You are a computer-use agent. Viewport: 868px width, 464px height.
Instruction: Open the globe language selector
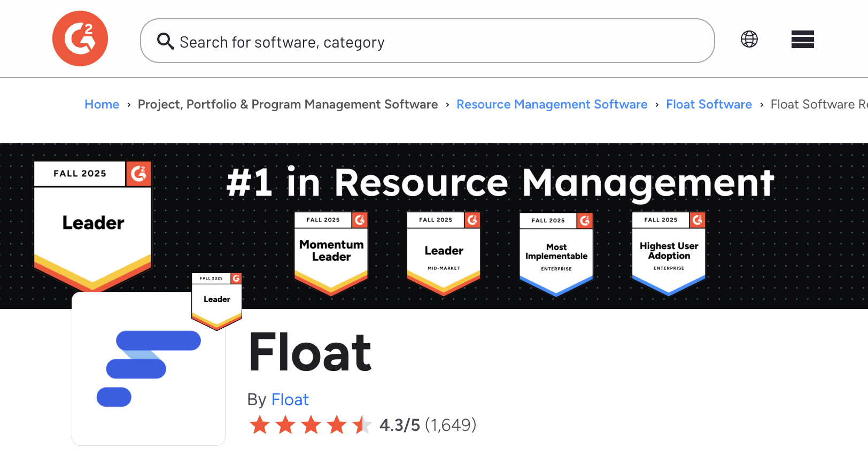tap(749, 39)
